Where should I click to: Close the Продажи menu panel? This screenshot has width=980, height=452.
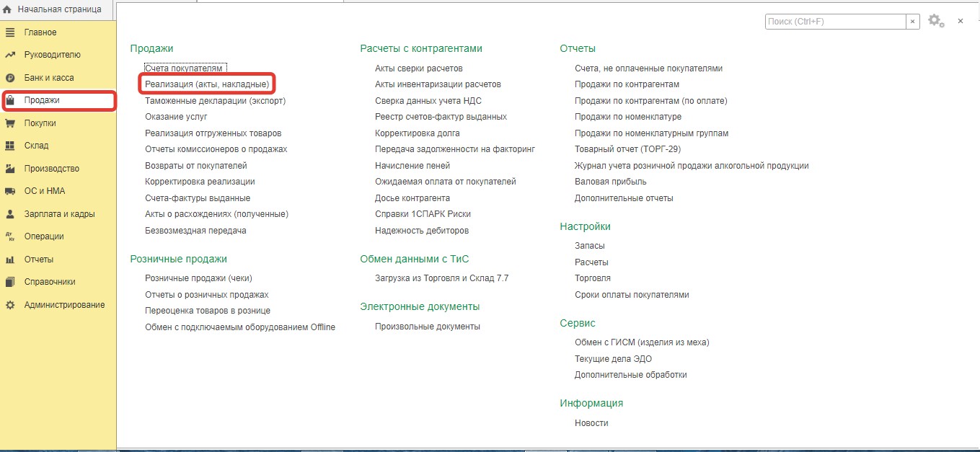tap(961, 22)
